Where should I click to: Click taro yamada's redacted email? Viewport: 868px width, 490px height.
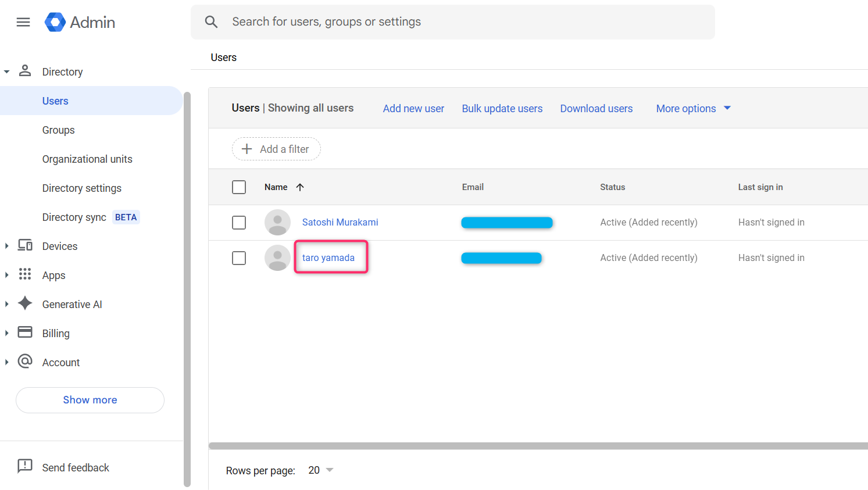(501, 258)
